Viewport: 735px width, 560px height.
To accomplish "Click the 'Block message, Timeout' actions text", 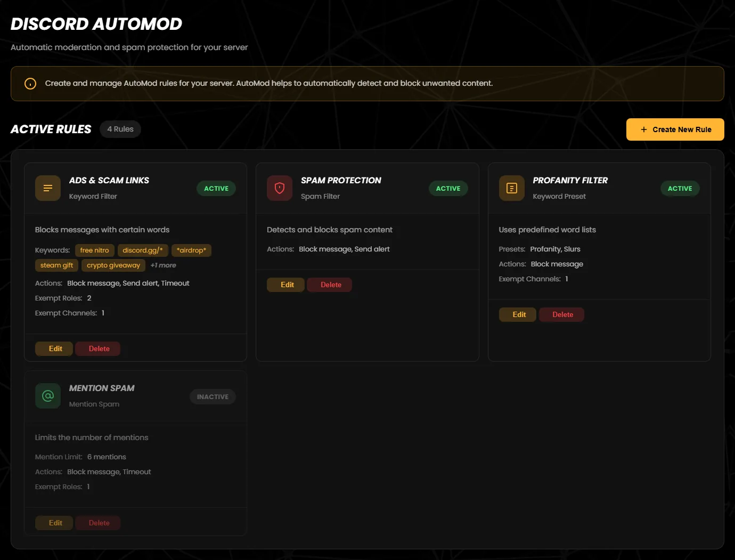I will click(109, 472).
